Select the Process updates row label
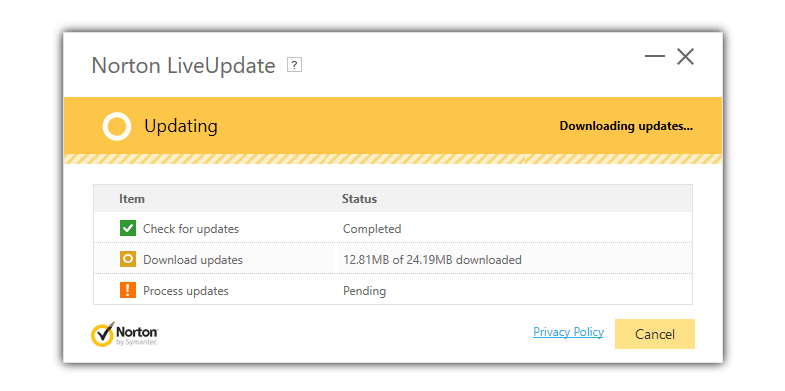The height and width of the screenshot is (391, 785). (x=186, y=290)
